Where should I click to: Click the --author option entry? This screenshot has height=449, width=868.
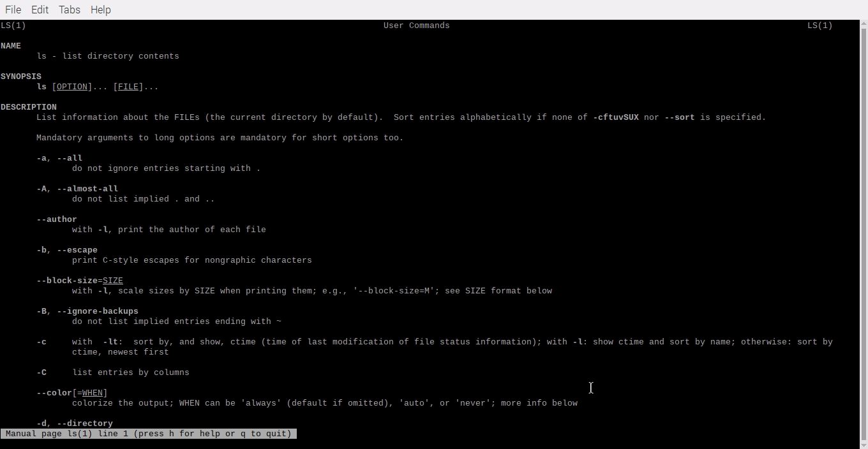[x=57, y=219]
